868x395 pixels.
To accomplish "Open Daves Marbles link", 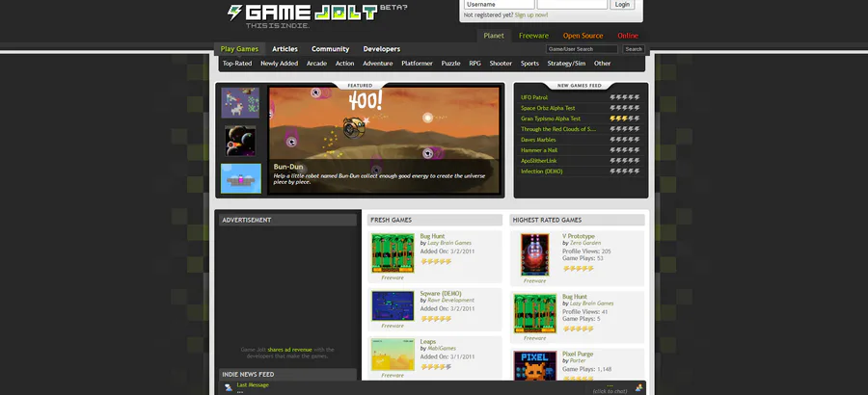I will (538, 140).
